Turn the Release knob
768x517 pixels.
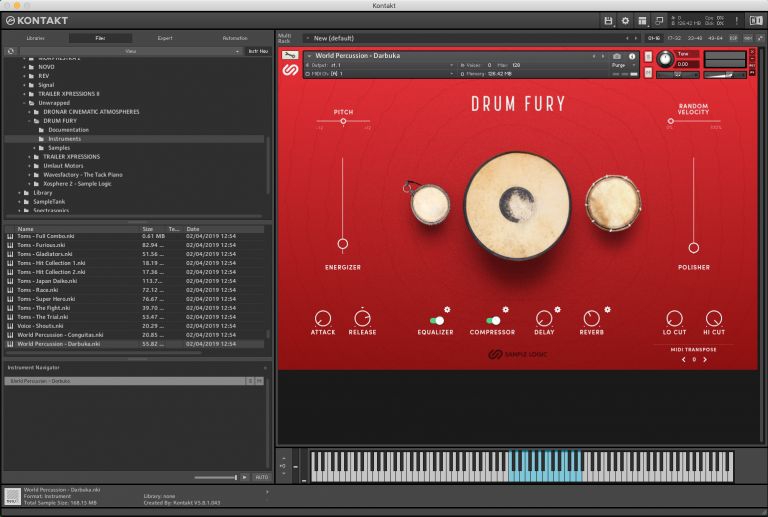click(x=362, y=318)
